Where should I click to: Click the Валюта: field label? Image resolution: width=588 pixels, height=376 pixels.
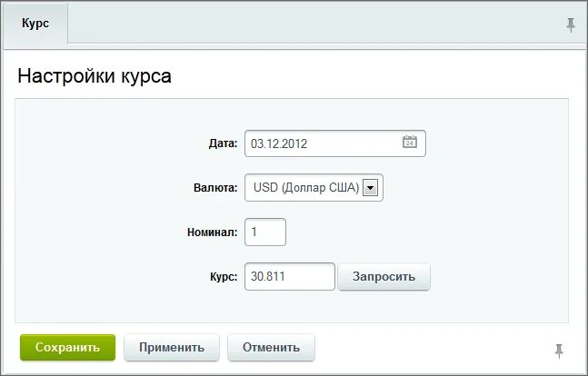click(x=215, y=187)
